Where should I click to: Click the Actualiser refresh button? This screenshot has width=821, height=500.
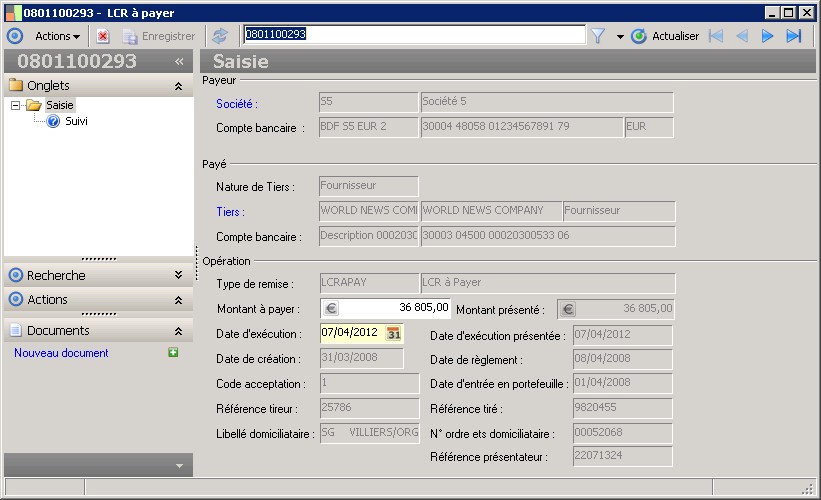tap(665, 36)
